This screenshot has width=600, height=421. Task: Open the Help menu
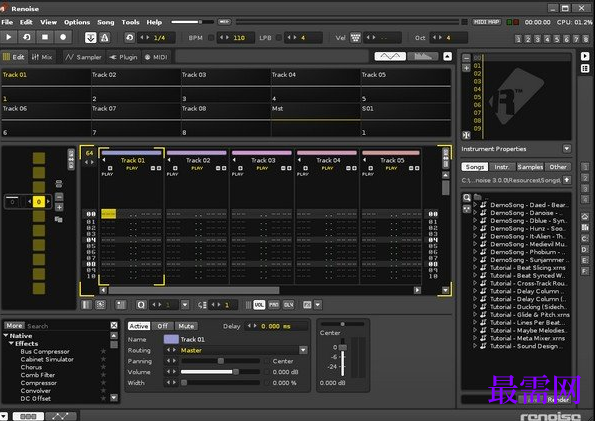(x=154, y=22)
